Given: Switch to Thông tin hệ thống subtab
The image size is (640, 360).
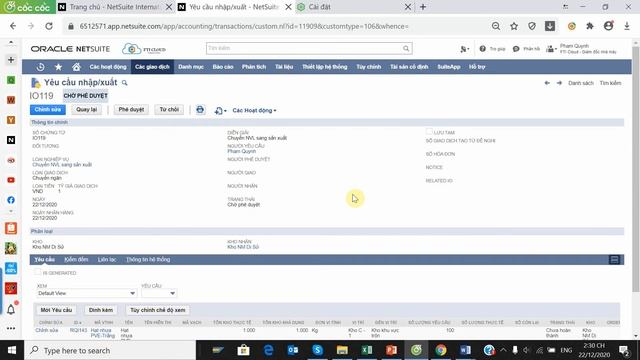Looking at the screenshot, I should click(148, 260).
